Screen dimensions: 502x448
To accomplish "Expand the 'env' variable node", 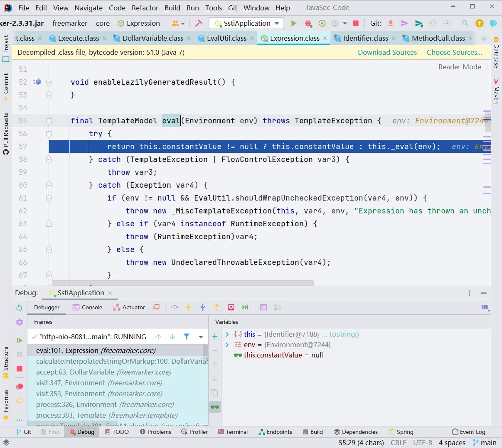I will [x=227, y=345].
